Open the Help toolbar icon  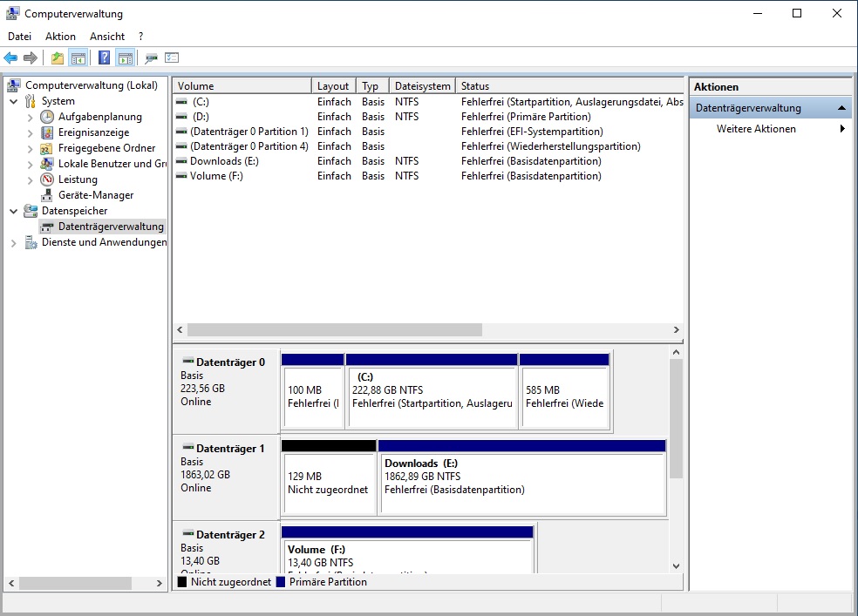tap(104, 58)
